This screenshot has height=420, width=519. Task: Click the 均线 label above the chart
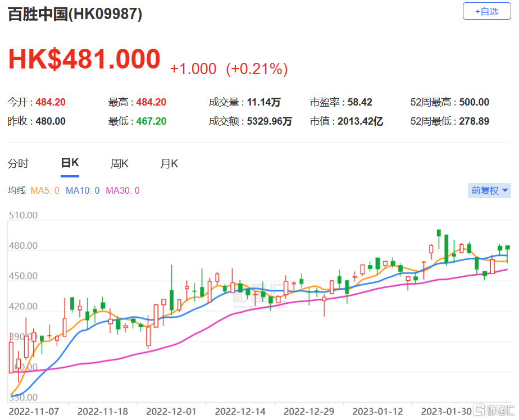pos(16,191)
